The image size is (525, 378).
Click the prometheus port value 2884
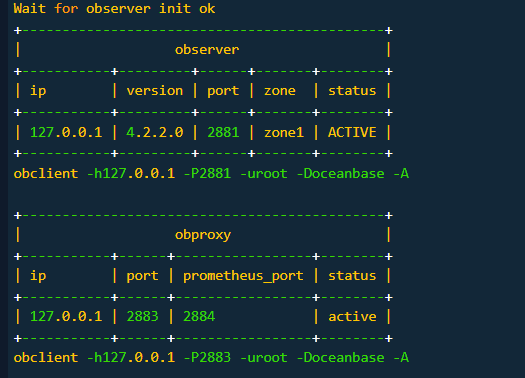[199, 316]
